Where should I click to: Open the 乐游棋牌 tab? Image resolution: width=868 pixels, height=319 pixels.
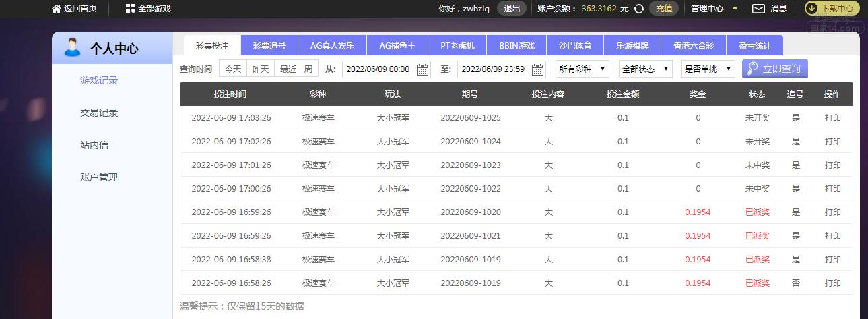tap(632, 46)
